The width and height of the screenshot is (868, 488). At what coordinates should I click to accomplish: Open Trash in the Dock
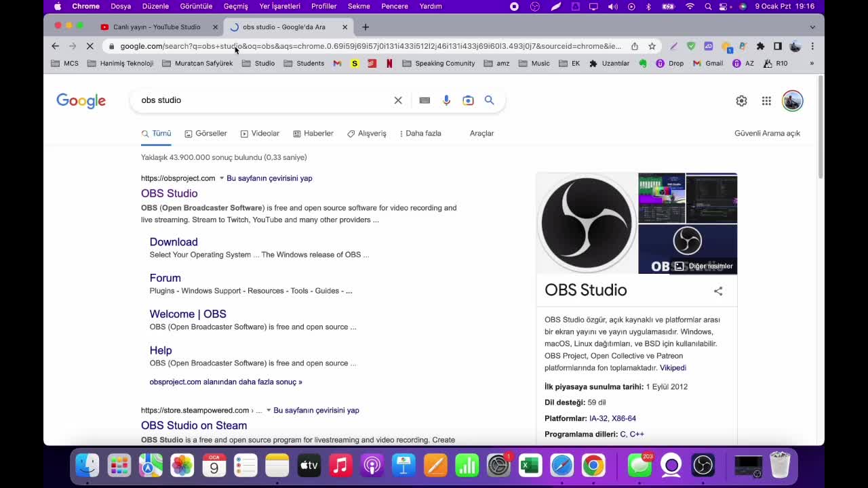pos(781,466)
